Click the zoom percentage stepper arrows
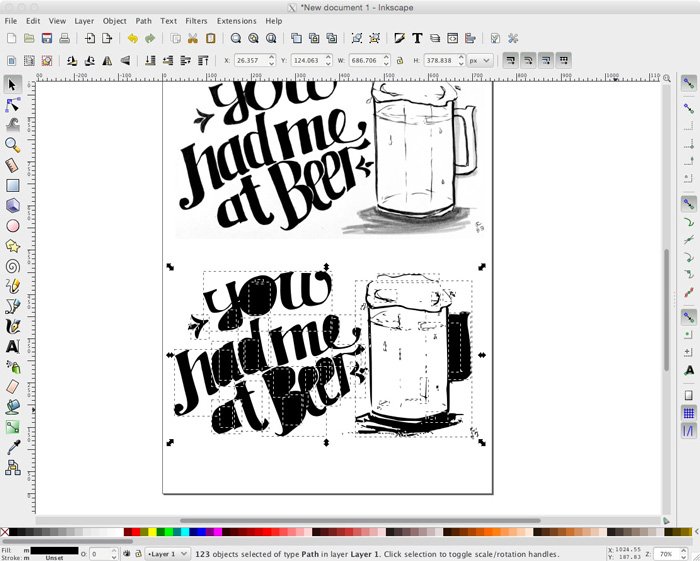Image resolution: width=700 pixels, height=561 pixels. (683, 554)
